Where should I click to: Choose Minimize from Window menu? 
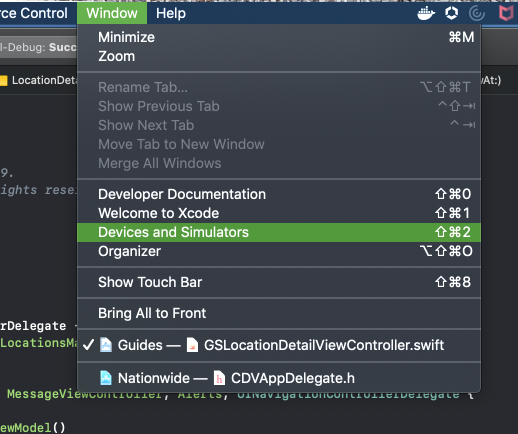(279, 37)
